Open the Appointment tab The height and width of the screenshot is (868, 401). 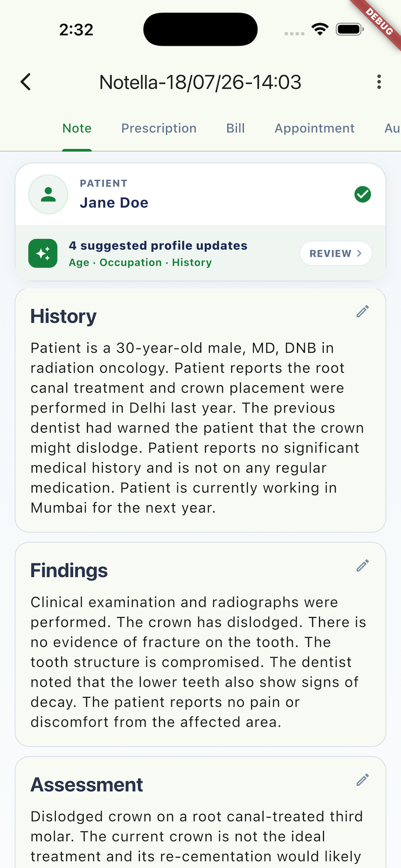click(x=314, y=129)
